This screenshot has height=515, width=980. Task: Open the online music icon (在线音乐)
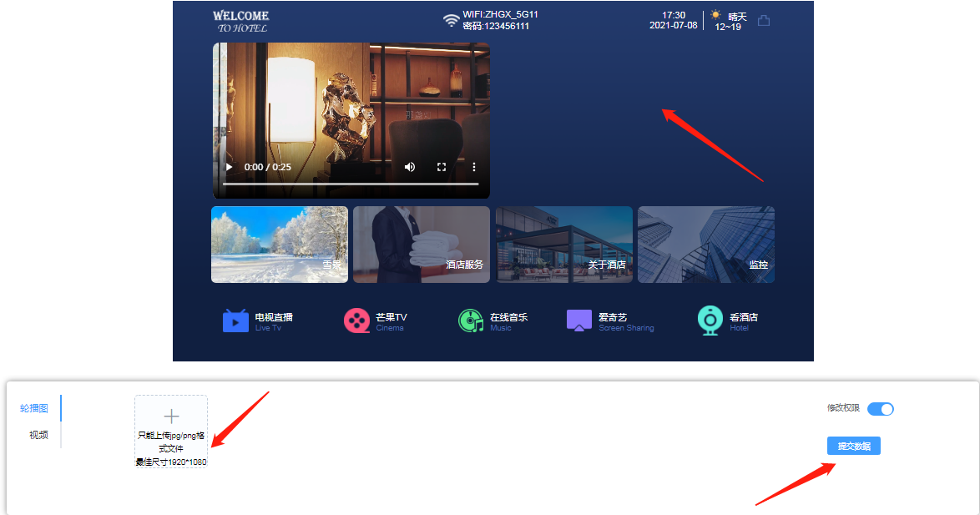click(x=471, y=321)
